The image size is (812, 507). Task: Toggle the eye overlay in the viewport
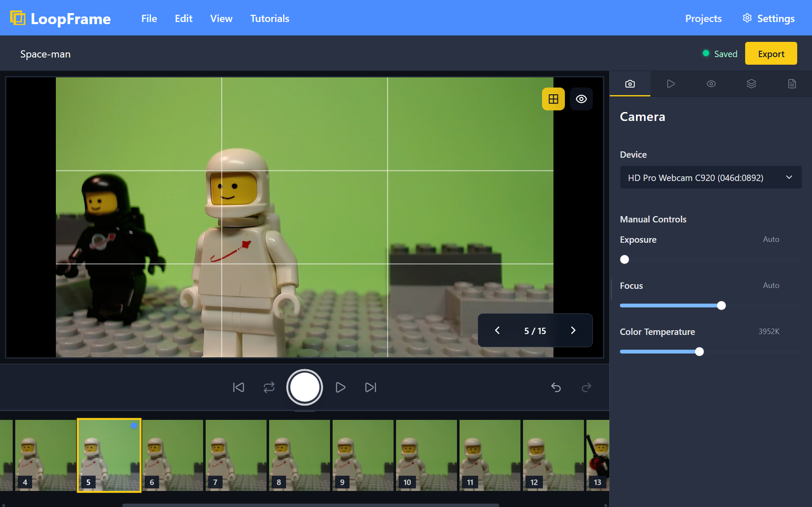581,99
